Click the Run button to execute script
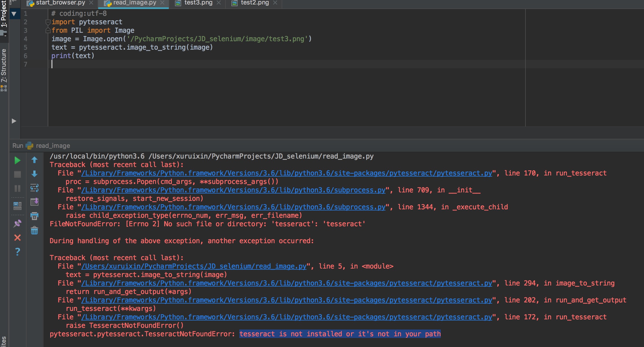Image resolution: width=644 pixels, height=347 pixels. pyautogui.click(x=17, y=161)
